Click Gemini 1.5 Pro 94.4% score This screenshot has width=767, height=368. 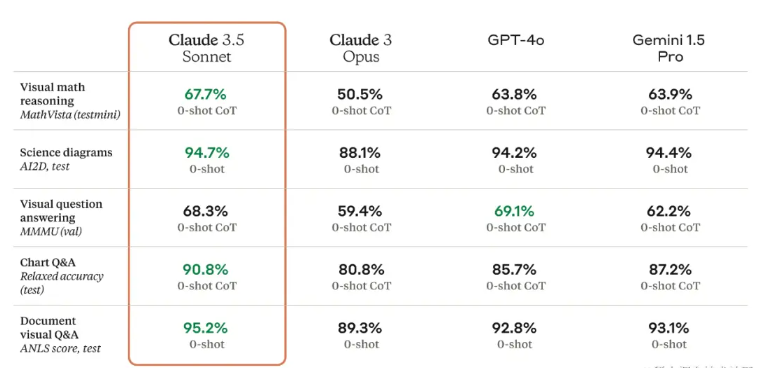[669, 153]
